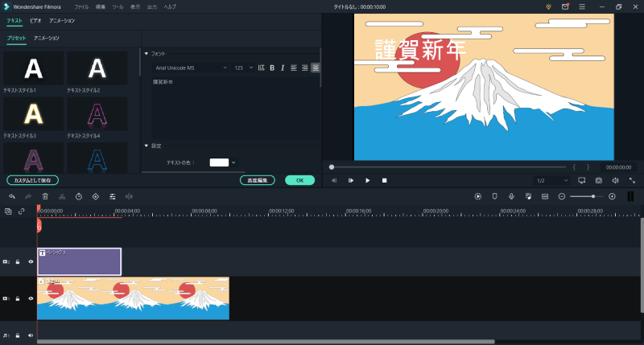Image resolution: width=644 pixels, height=345 pixels.
Task: Open the ファイル menu
Action: point(81,6)
